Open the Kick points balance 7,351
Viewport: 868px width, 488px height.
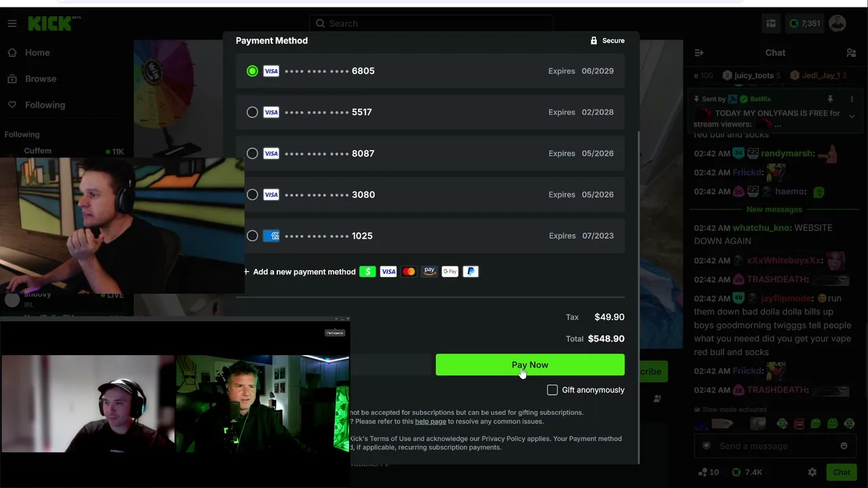(x=804, y=24)
